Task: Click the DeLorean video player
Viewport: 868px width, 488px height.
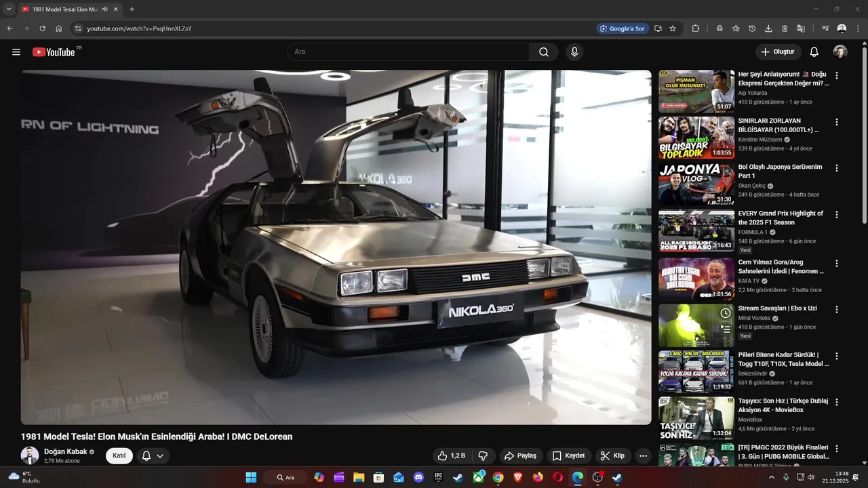Action: [x=336, y=247]
